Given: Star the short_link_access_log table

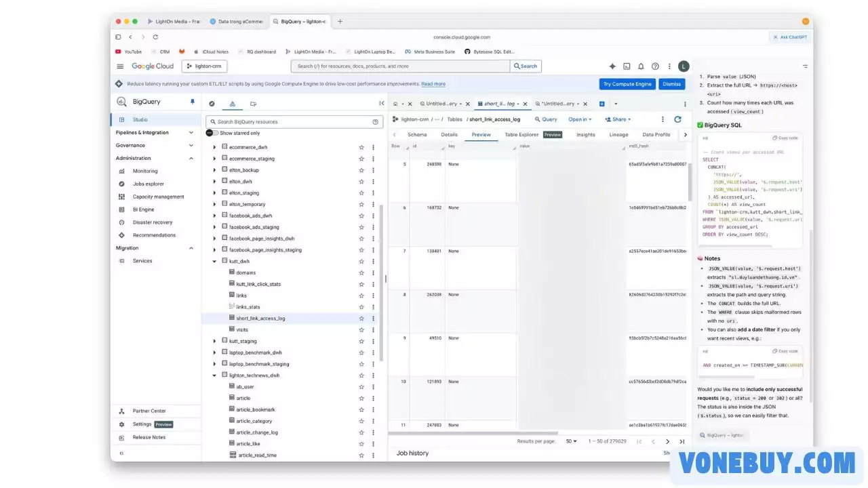Looking at the screenshot, I should coord(361,319).
